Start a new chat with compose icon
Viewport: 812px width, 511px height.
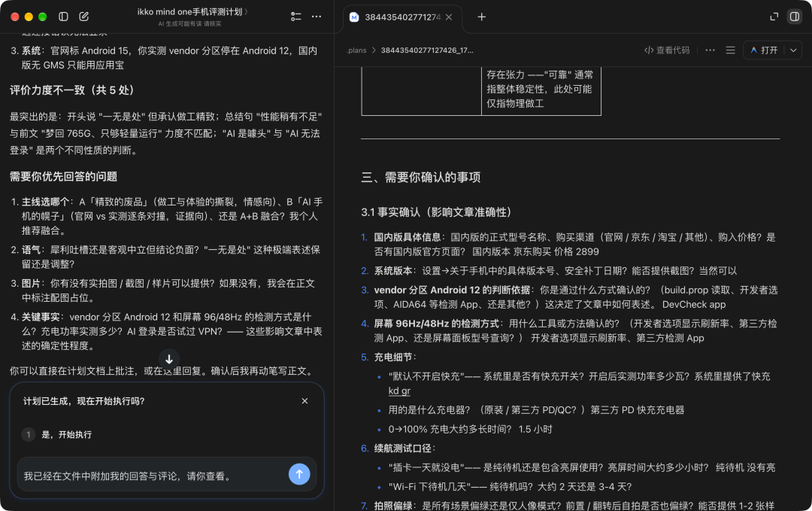(x=84, y=17)
